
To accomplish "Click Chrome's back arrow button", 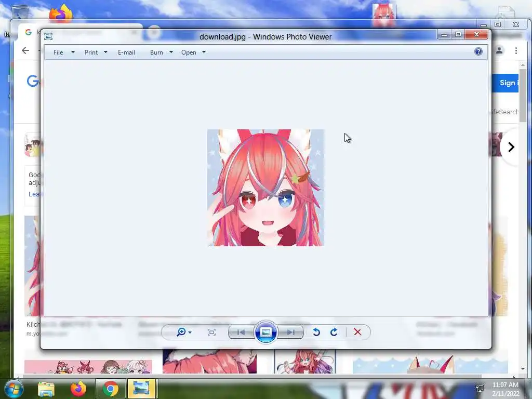I will point(25,50).
